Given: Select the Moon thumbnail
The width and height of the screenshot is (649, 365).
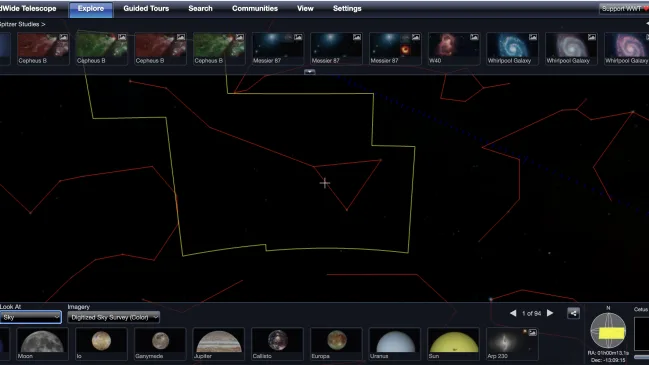Looking at the screenshot, I should click(x=42, y=343).
